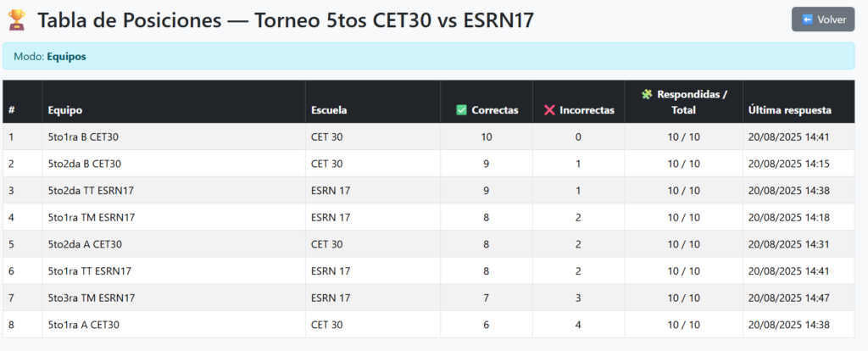Select the 5to1ra A CET30 team cell

coord(83,325)
